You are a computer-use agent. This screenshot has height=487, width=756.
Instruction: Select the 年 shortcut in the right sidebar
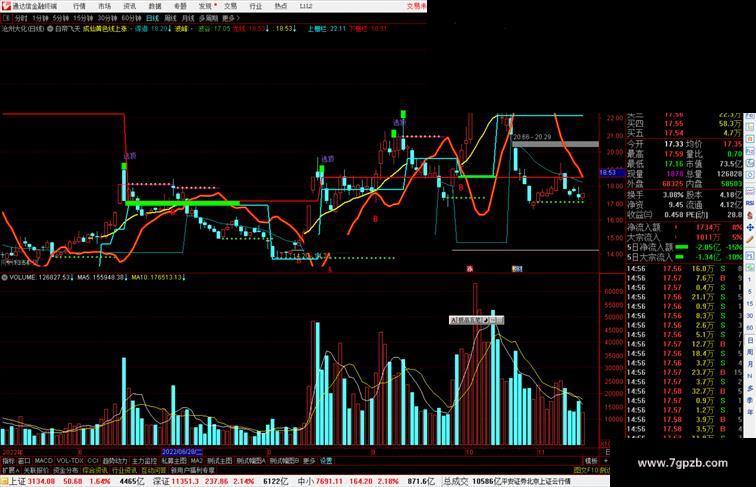pos(750,412)
